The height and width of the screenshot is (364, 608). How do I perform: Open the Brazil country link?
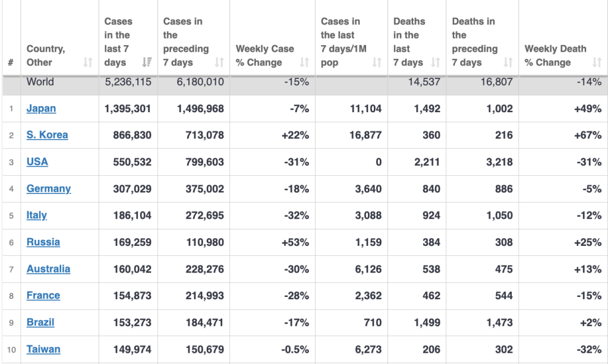(x=40, y=322)
